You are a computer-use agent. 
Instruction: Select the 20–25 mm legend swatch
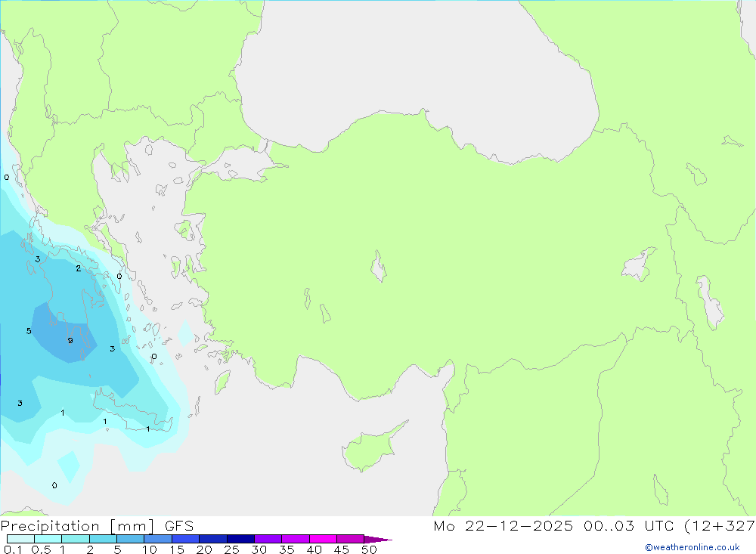click(x=213, y=539)
